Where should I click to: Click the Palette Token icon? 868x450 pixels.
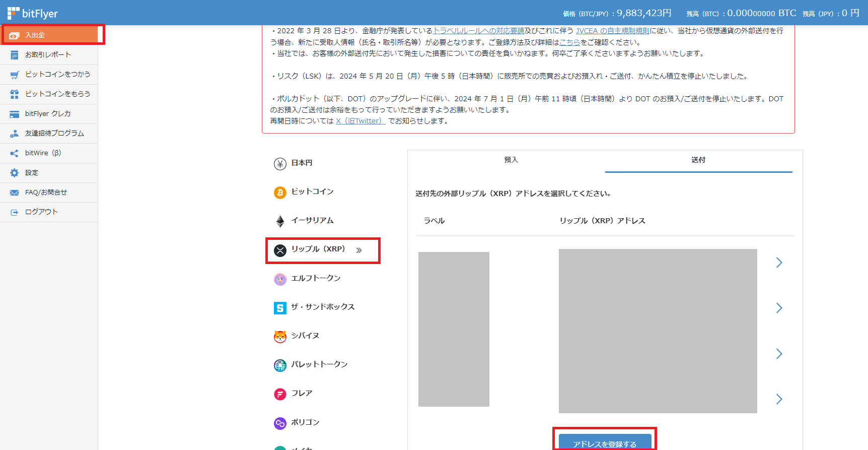(280, 365)
